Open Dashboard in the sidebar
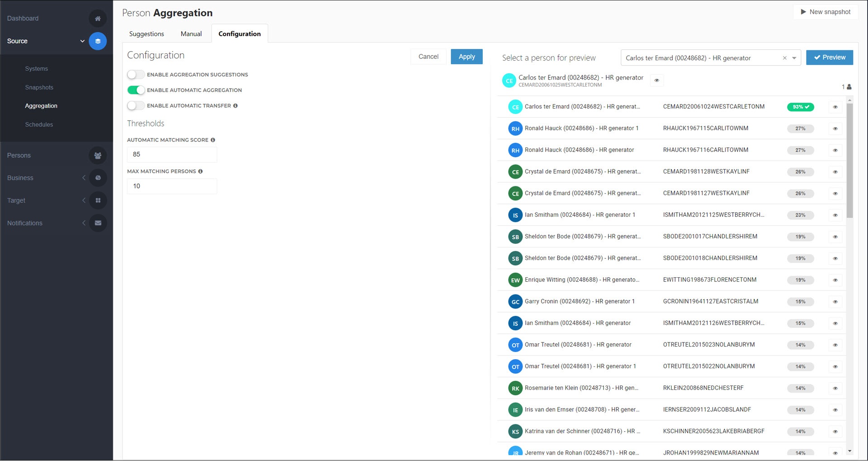The width and height of the screenshot is (868, 461). [x=23, y=19]
